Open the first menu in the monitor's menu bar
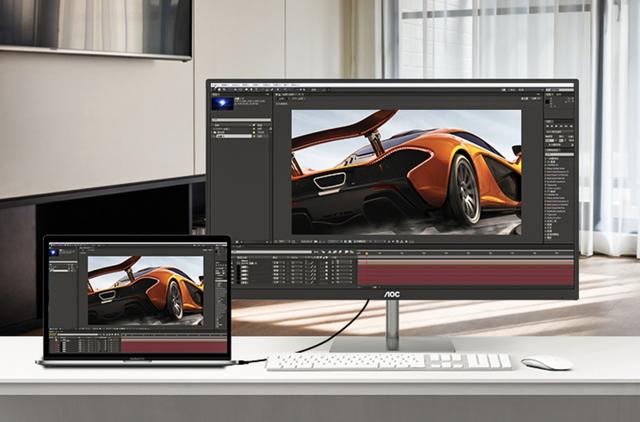The image size is (640, 422). (x=214, y=86)
